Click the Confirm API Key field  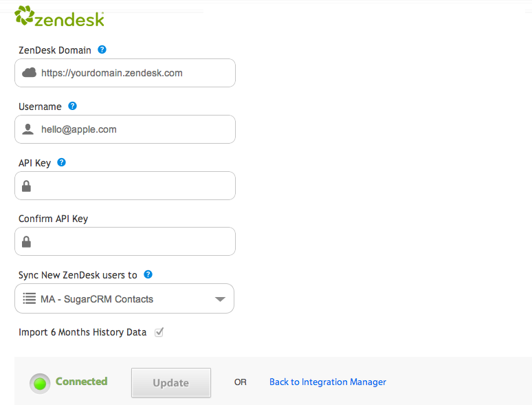click(x=125, y=241)
